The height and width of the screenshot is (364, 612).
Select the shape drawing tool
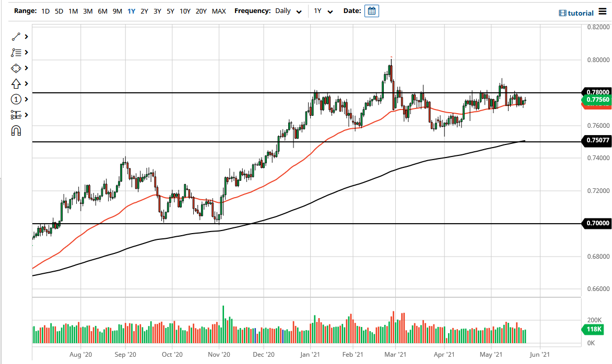point(15,68)
